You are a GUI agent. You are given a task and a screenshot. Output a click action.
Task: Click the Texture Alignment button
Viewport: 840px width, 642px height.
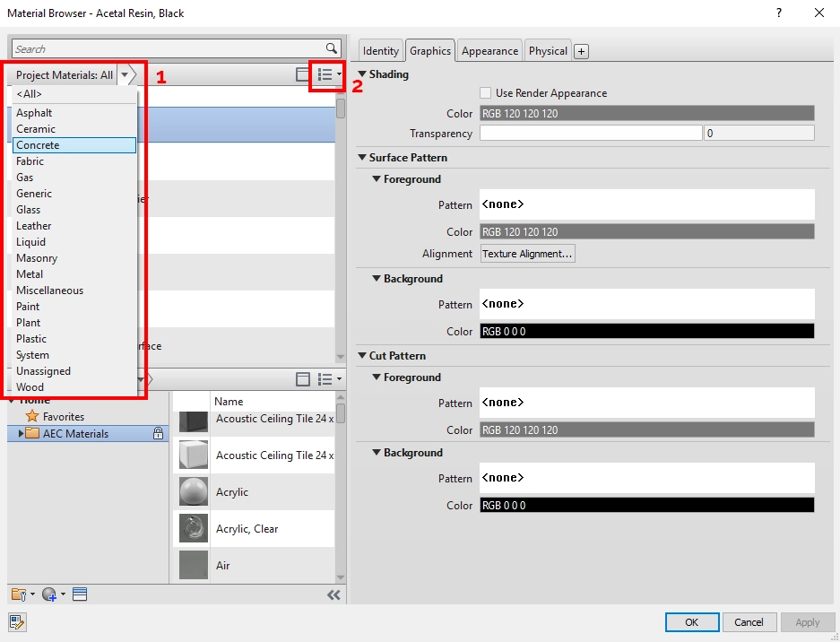tap(527, 254)
